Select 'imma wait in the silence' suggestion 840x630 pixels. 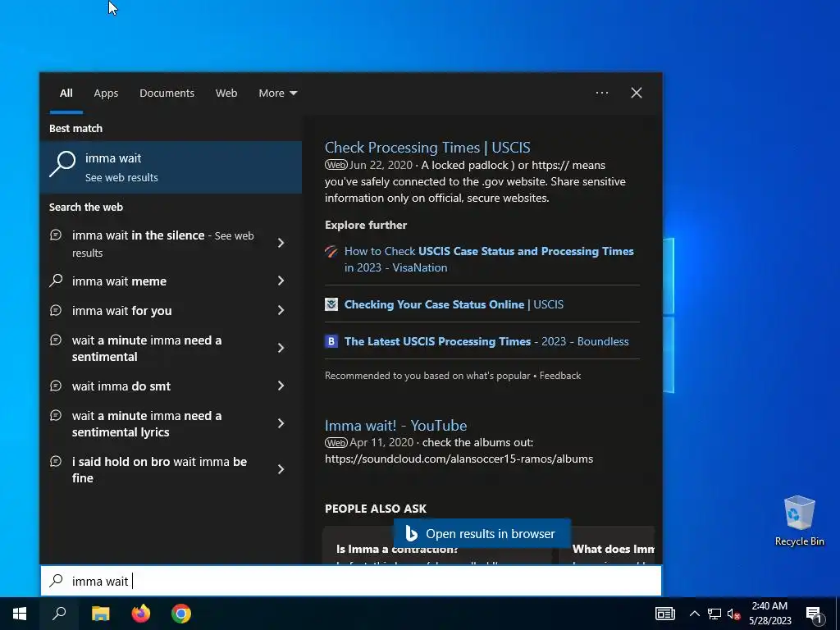(x=162, y=243)
